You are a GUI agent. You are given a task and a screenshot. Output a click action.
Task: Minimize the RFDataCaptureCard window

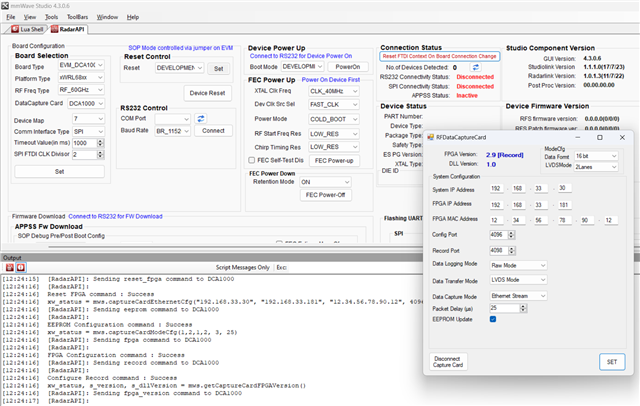coord(578,138)
